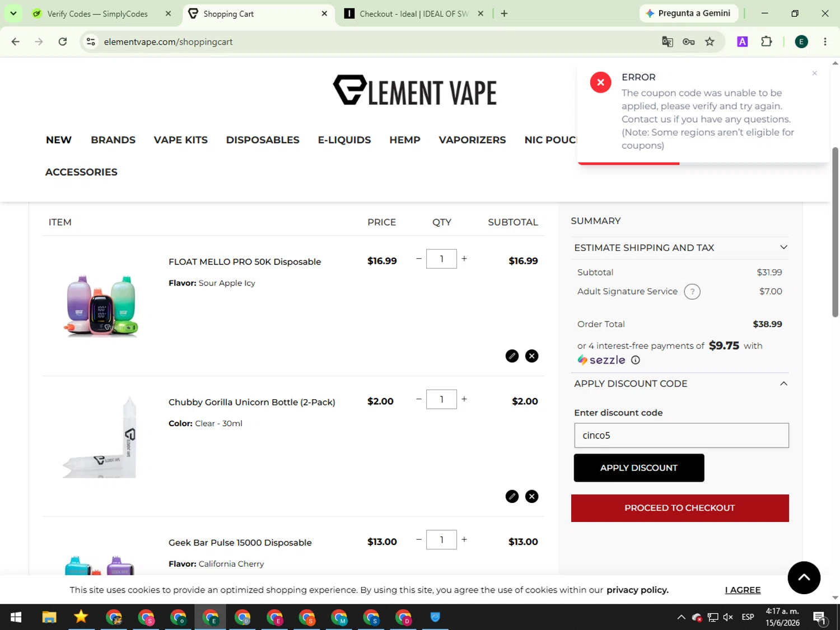Open the NEW menu
This screenshot has height=630, width=840.
tap(59, 140)
